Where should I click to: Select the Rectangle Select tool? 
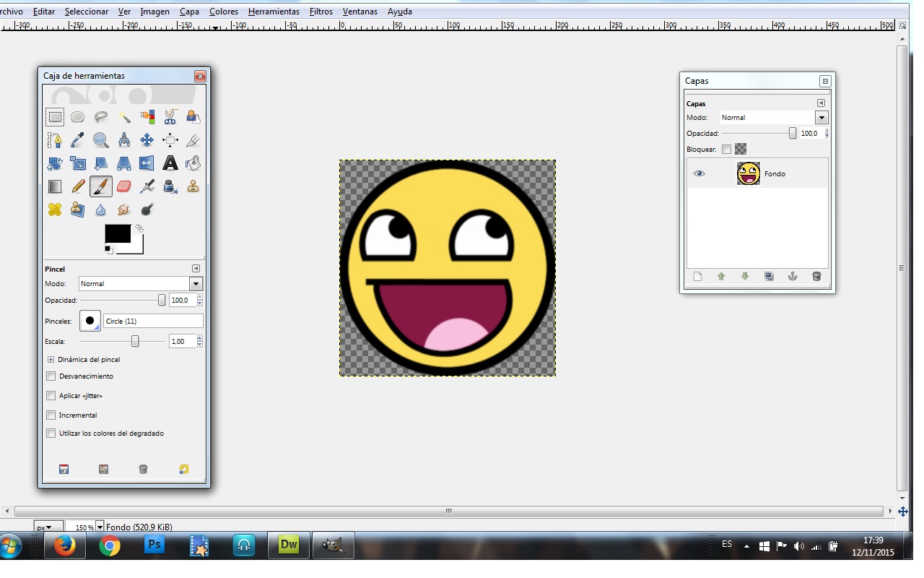point(55,117)
